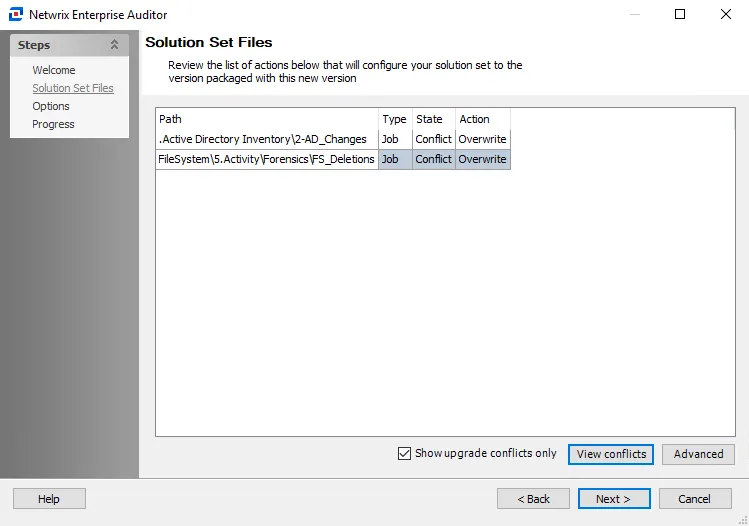Sort by the Action column header
This screenshot has height=526, width=749.
[x=483, y=119]
